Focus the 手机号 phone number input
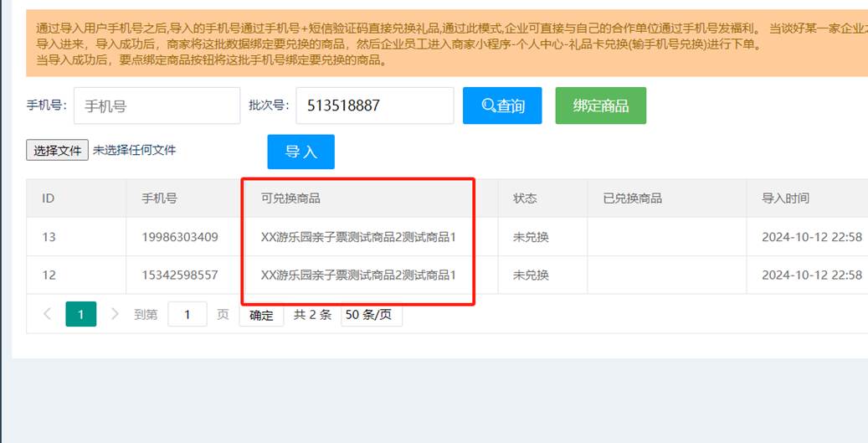Viewport: 868px width, 443px height. [157, 106]
